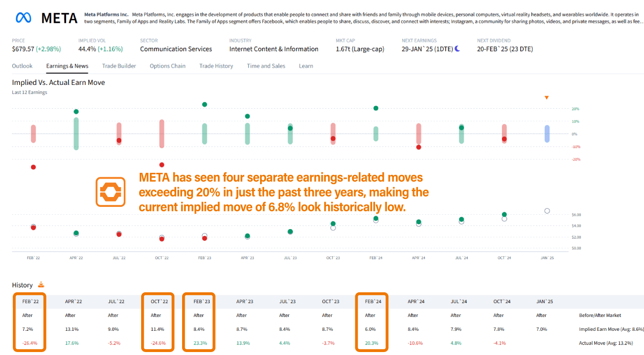Click the History section heading
The height and width of the screenshot is (355, 644).
click(x=22, y=285)
